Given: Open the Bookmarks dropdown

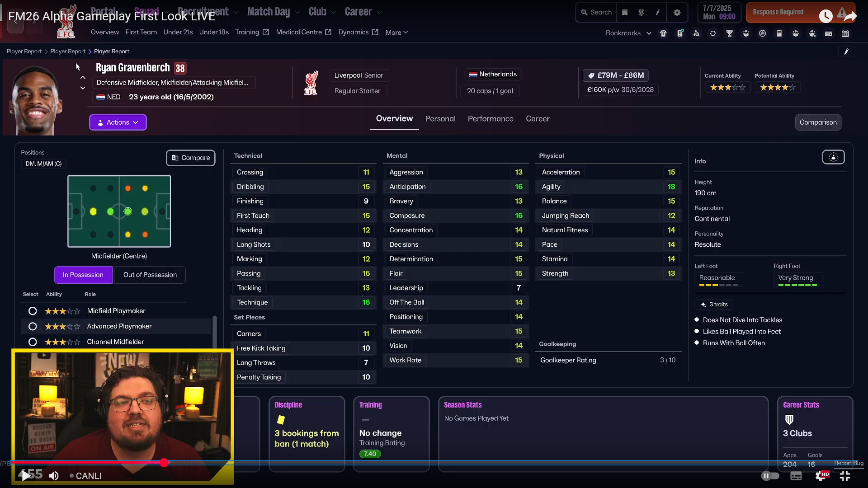Looking at the screenshot, I should tap(628, 33).
